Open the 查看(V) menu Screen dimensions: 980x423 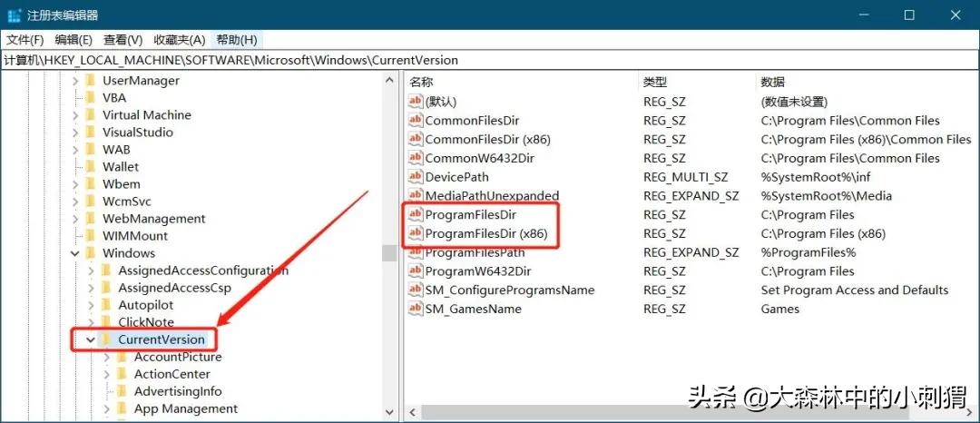[123, 40]
